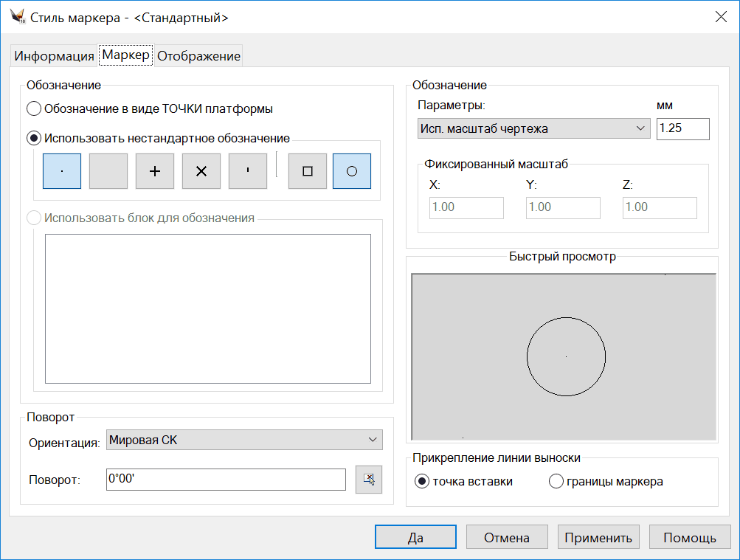Viewport: 740px width, 560px height.
Task: Expand the 'Мировая СК' orientation dropdown
Action: [x=244, y=440]
